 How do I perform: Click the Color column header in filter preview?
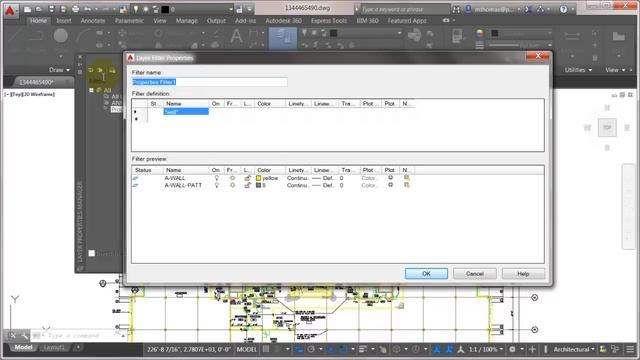[x=269, y=170]
